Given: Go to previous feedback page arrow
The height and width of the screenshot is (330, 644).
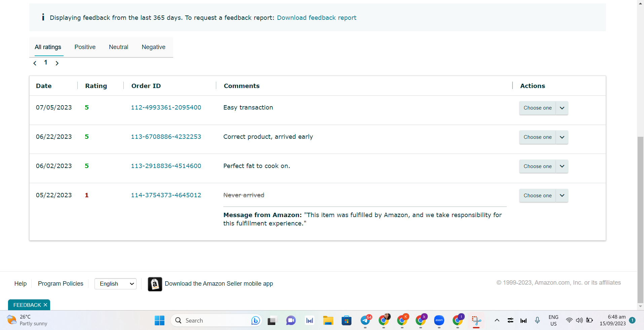Looking at the screenshot, I should [x=35, y=63].
